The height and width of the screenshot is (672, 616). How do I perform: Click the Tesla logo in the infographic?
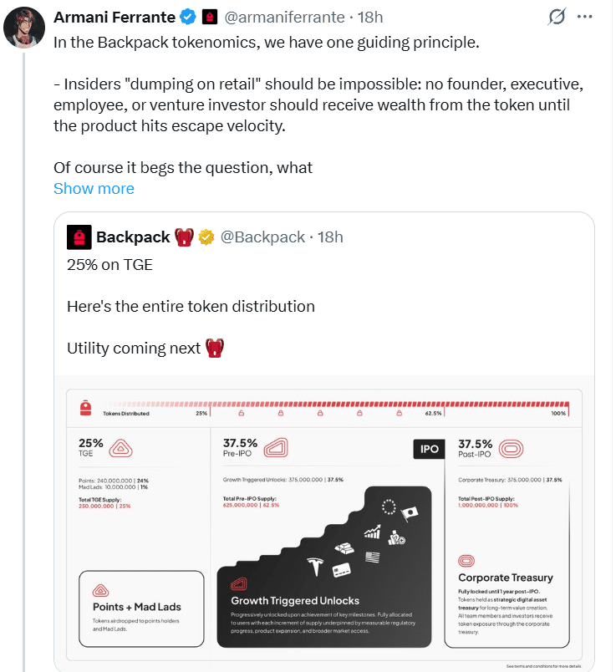point(316,564)
